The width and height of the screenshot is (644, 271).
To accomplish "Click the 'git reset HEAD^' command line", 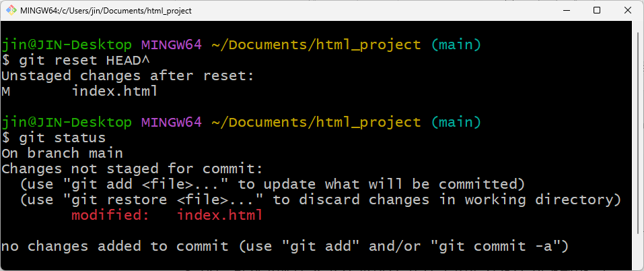I will (x=76, y=60).
